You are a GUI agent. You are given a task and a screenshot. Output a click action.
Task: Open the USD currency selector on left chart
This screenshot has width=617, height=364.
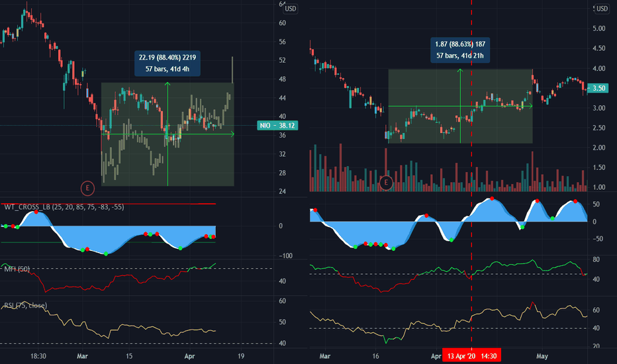click(291, 9)
